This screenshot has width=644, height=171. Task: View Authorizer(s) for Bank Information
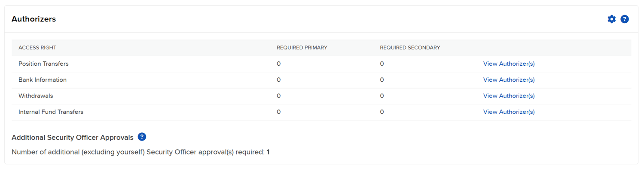509,80
